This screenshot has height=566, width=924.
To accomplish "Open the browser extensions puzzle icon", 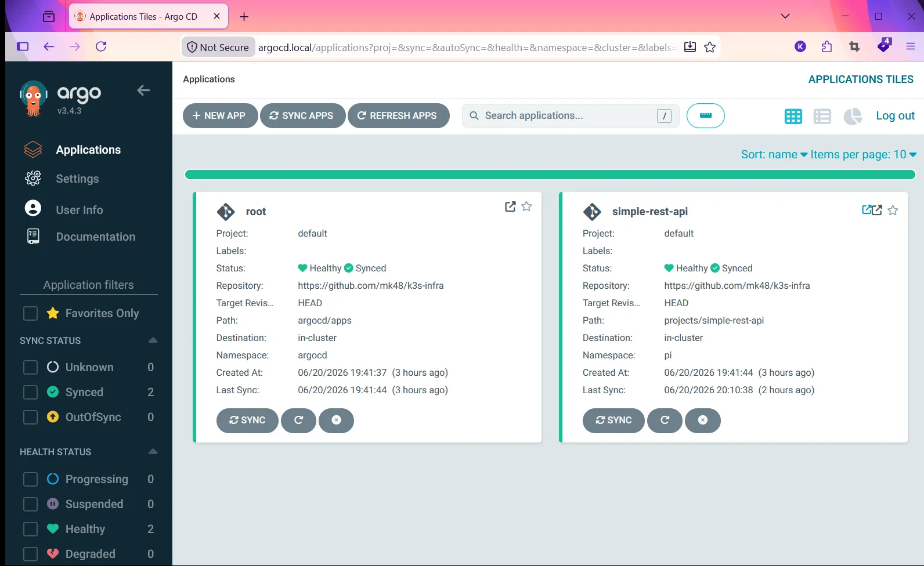I will (826, 46).
